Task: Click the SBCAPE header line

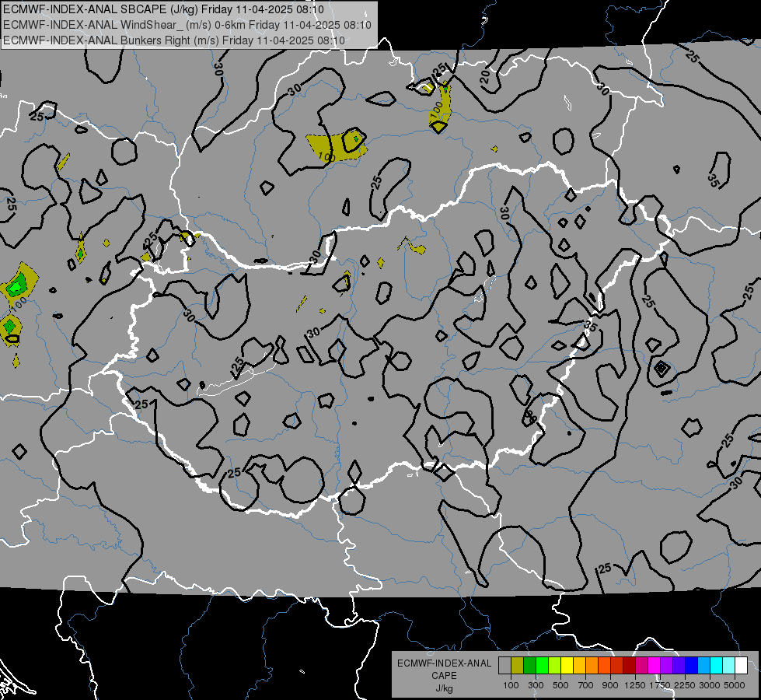Action: coord(163,9)
